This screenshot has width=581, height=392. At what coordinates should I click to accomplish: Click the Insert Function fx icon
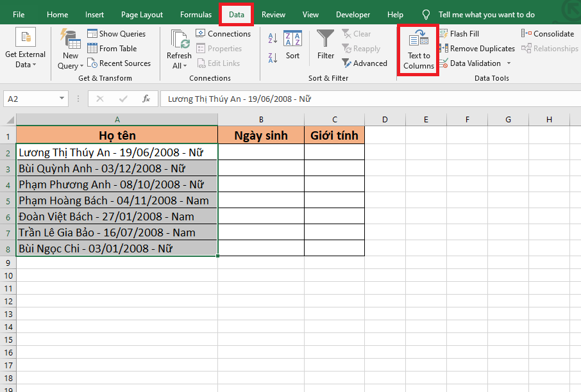coord(146,99)
